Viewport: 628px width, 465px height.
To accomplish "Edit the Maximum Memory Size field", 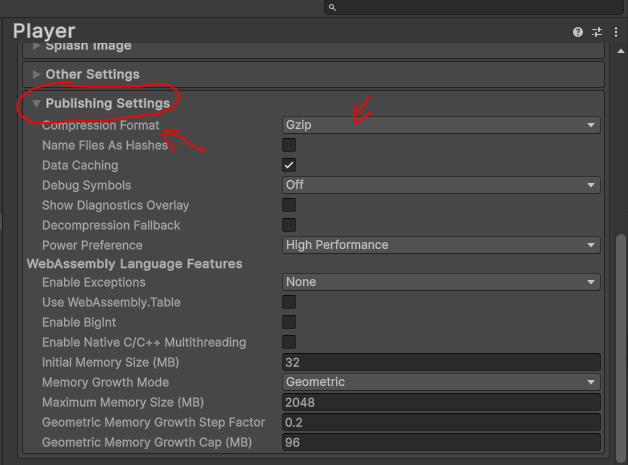I will (x=440, y=402).
